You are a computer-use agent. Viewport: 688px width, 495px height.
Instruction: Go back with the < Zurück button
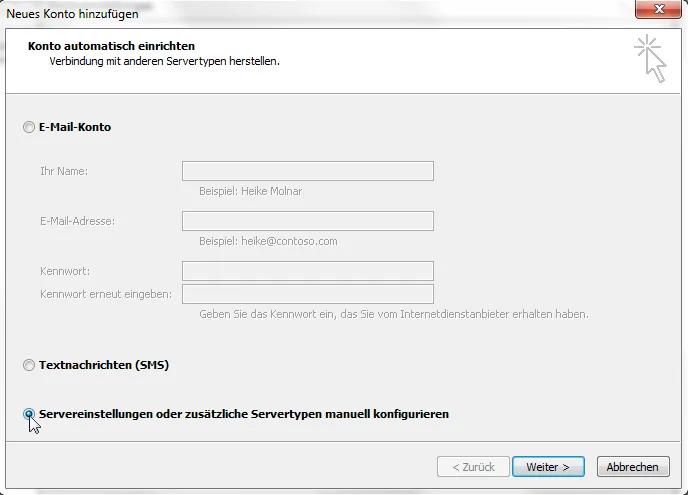click(x=473, y=467)
